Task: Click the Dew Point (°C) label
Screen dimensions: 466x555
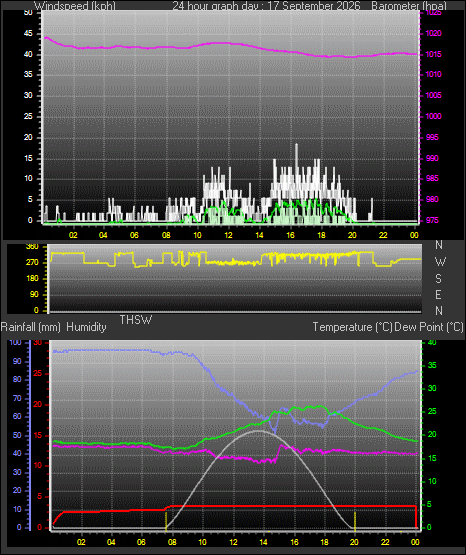Action: (429, 327)
